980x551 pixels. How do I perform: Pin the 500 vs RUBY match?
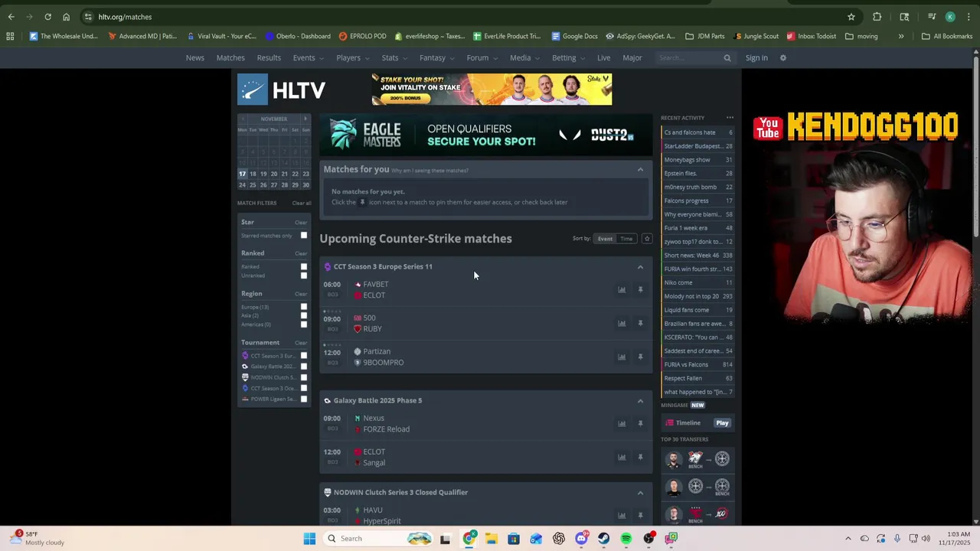(640, 324)
